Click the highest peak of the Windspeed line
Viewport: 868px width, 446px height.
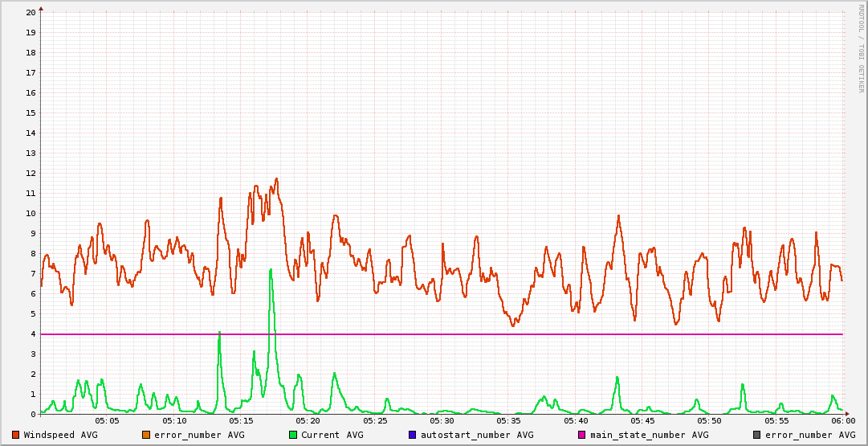276,179
